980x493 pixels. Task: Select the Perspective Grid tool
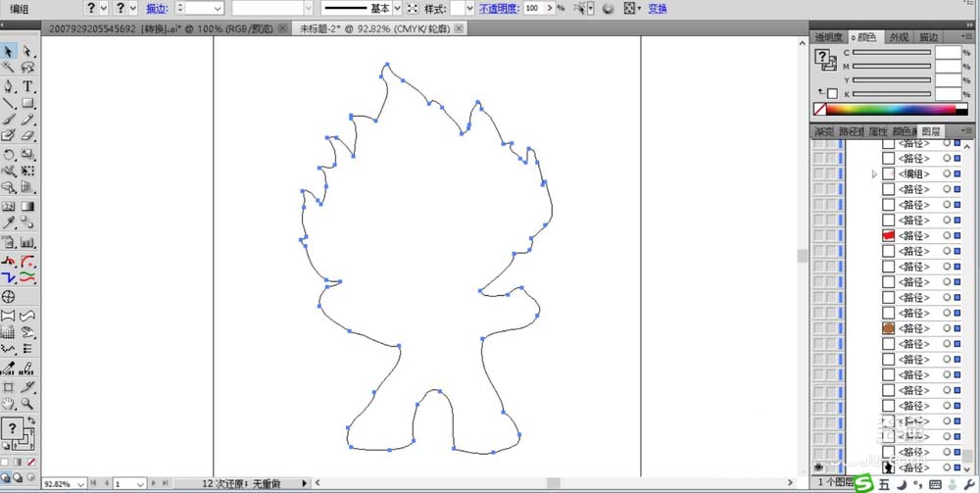coord(27,187)
